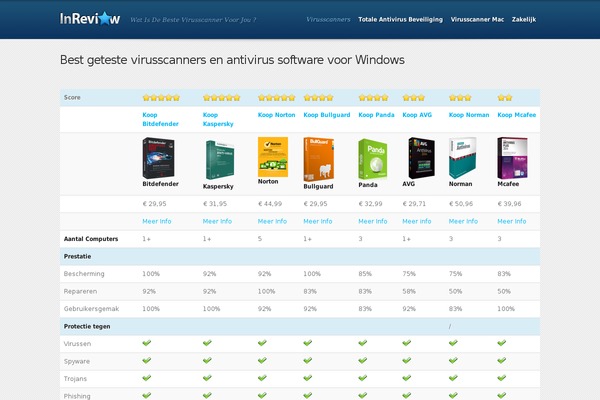
Task: Click the Bitdefender price € 29,95
Action: pyautogui.click(x=154, y=204)
